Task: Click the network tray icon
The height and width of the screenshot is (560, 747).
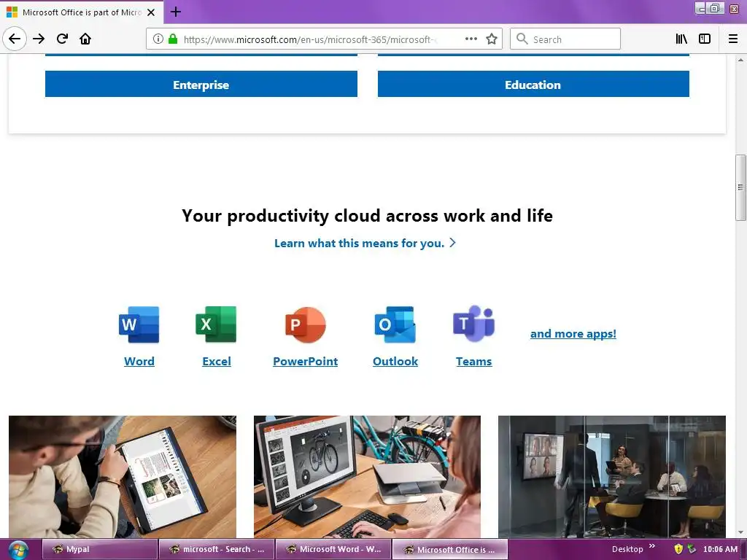Action: coord(692,549)
